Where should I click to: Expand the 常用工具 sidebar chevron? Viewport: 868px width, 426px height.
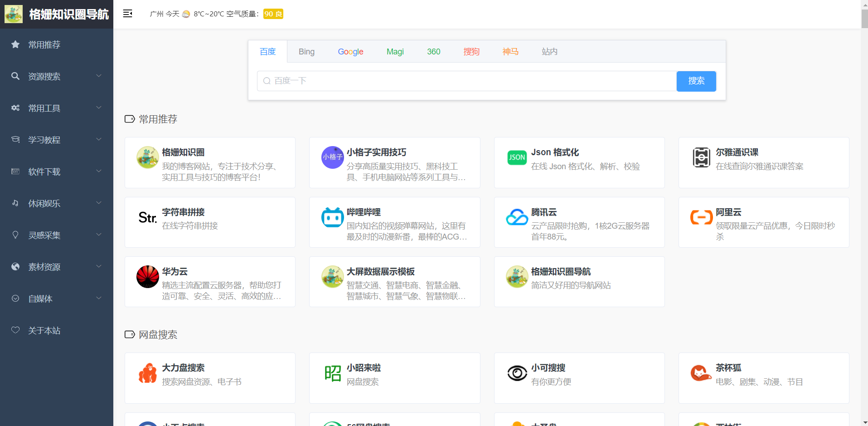coord(99,108)
